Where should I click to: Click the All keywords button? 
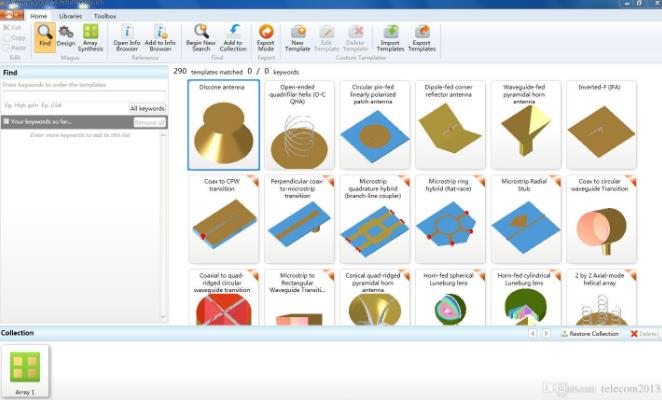click(x=147, y=108)
